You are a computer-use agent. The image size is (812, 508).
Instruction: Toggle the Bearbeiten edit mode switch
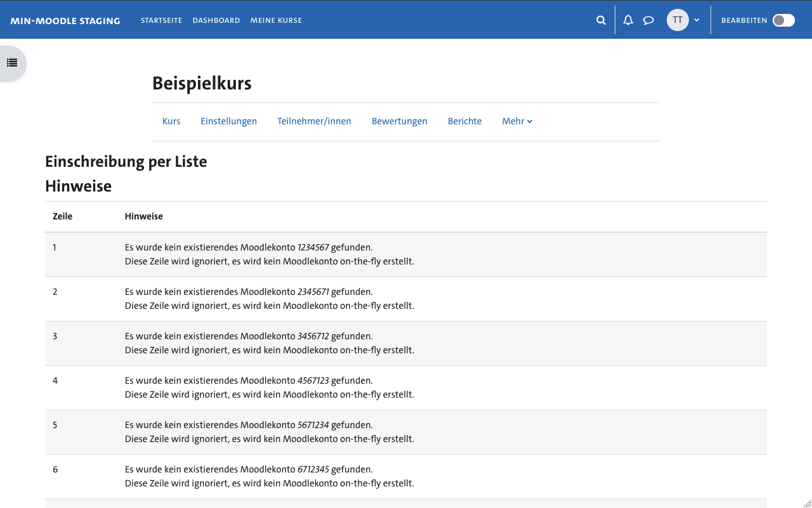783,20
